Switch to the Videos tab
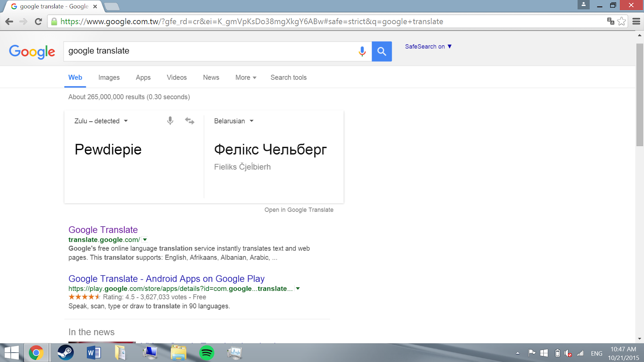The image size is (644, 362). (177, 77)
